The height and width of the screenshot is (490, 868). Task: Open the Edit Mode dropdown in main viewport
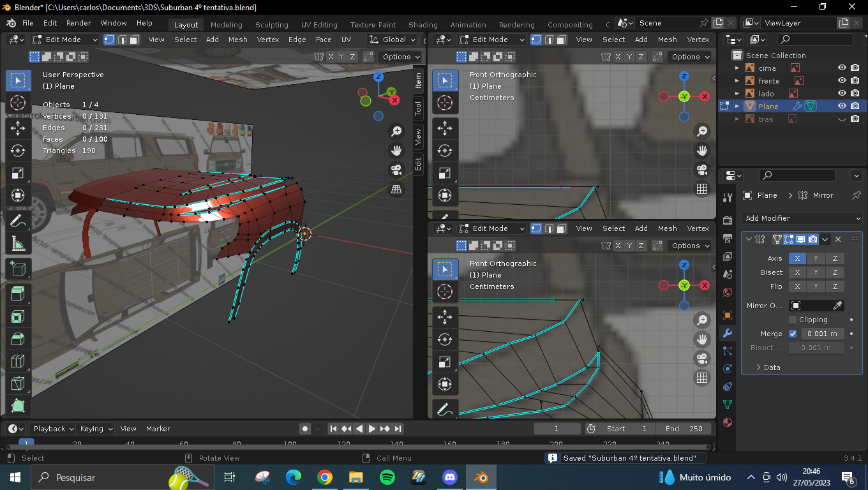click(64, 40)
